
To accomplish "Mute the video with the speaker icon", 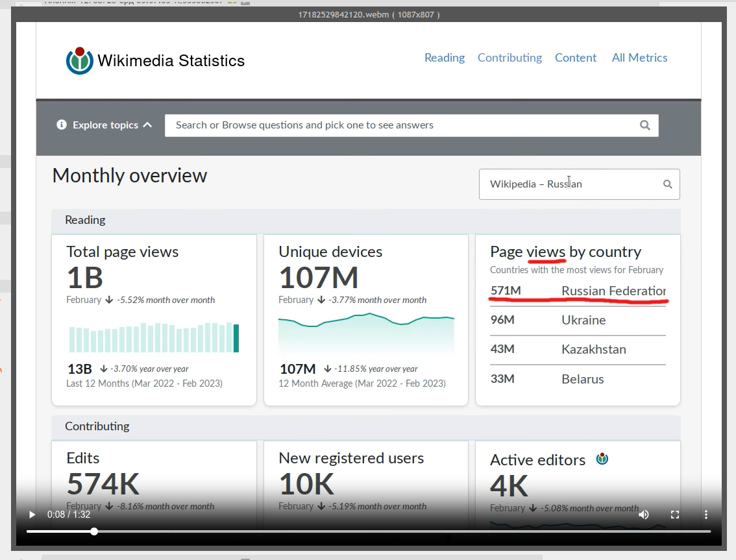I will point(644,515).
